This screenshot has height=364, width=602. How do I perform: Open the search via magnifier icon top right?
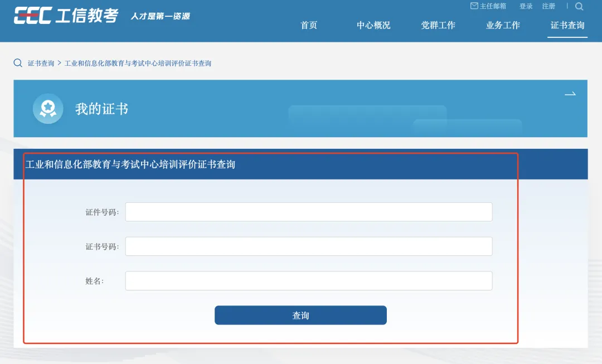[579, 6]
